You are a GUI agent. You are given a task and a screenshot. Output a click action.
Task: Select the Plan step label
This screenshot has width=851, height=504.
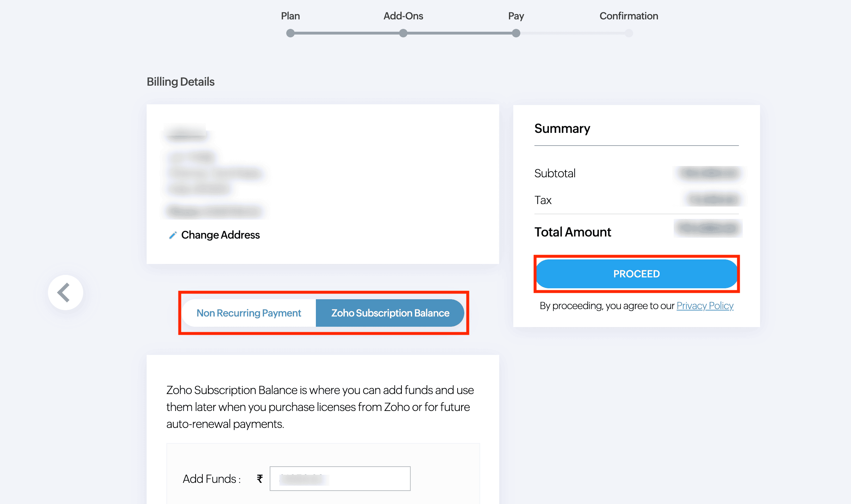coord(290,16)
